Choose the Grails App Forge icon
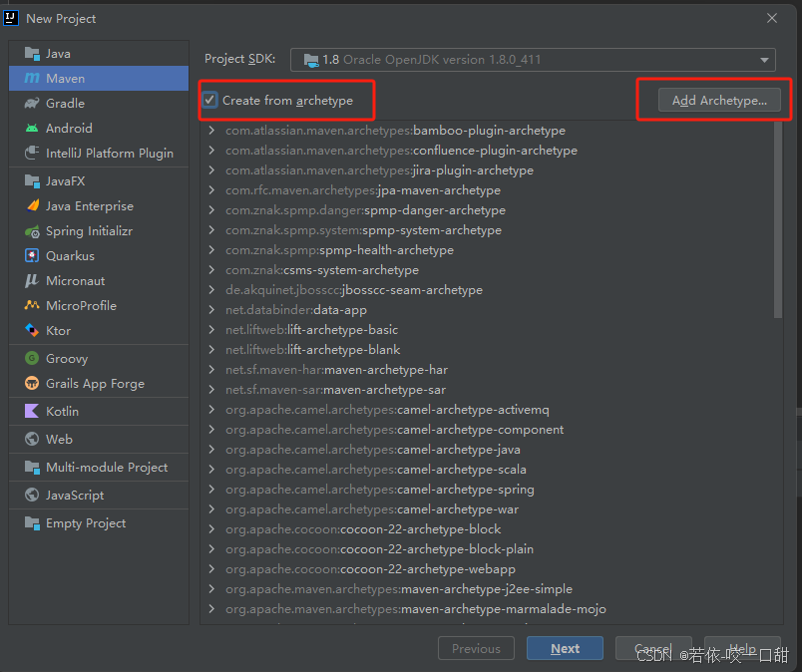 [x=32, y=384]
